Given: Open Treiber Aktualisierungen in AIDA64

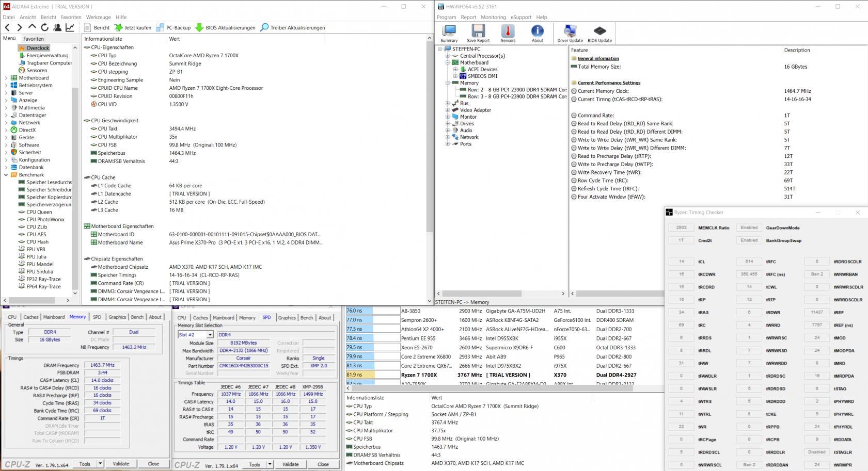Looking at the screenshot, I should click(x=292, y=27).
